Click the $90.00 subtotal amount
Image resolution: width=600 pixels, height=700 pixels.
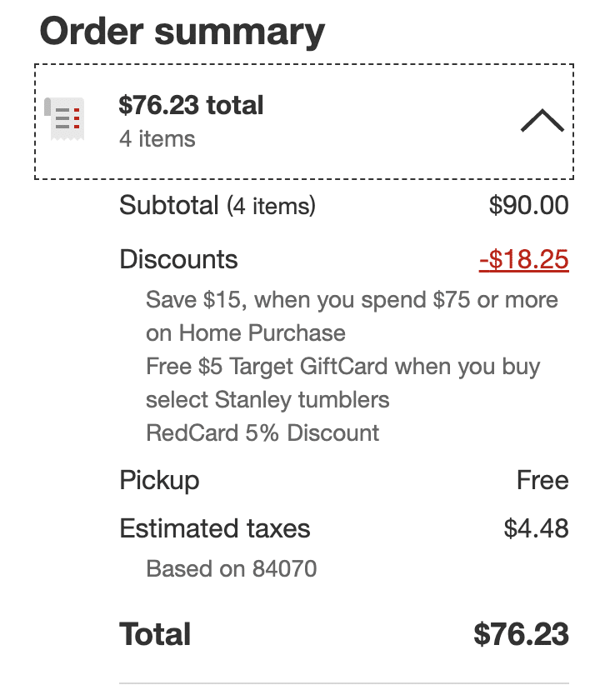tap(528, 205)
